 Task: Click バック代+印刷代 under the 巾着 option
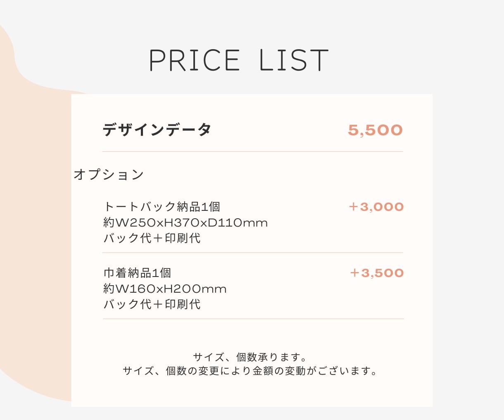click(x=152, y=304)
